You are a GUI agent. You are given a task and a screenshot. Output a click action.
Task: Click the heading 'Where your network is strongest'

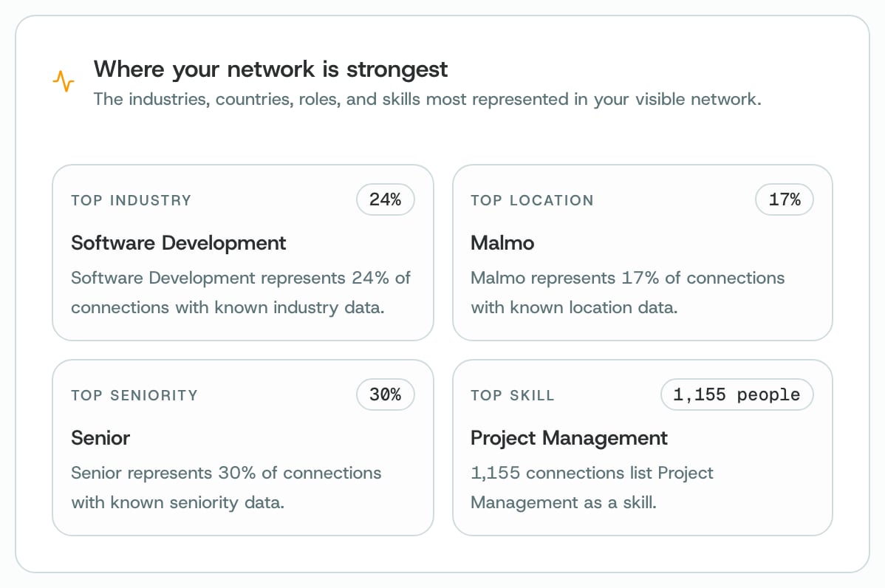(x=270, y=69)
